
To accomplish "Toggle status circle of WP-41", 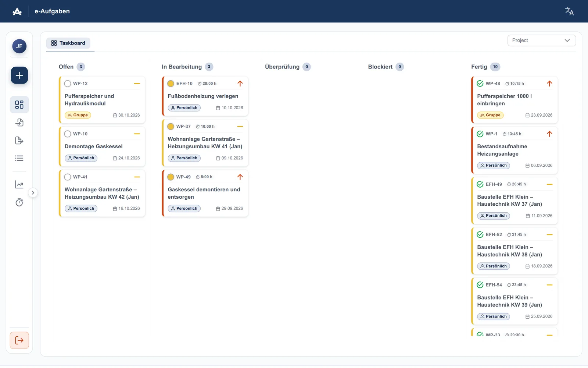I will click(68, 177).
